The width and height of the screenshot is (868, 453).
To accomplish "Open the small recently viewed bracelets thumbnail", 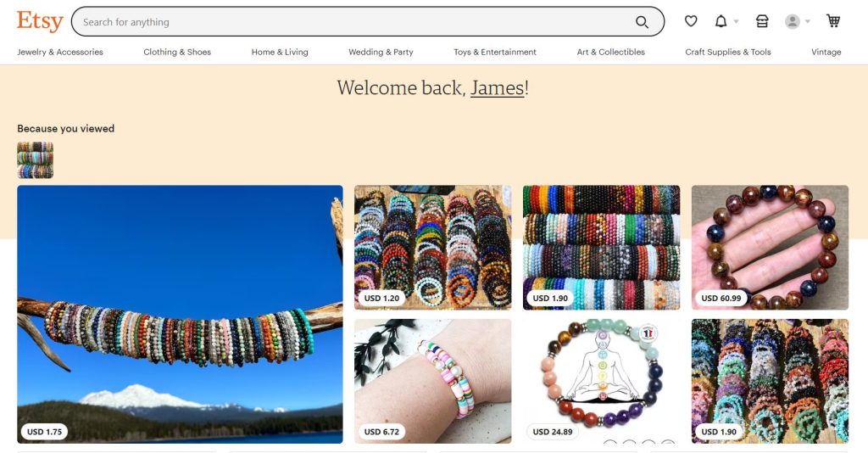I will click(36, 160).
